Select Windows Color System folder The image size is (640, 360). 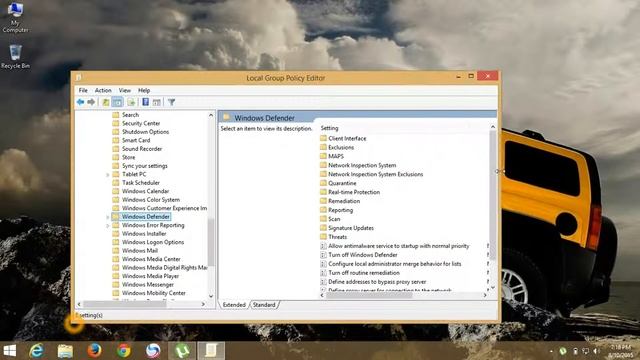[x=151, y=200]
